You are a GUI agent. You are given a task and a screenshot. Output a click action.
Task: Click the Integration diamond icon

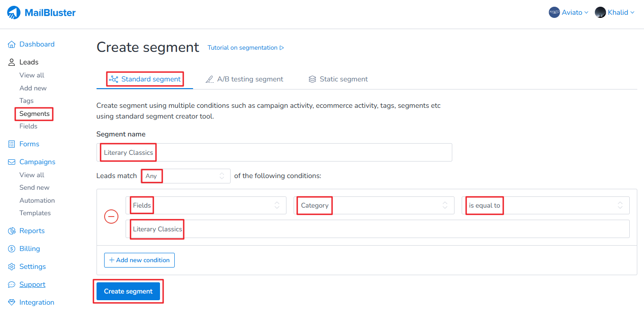12,302
